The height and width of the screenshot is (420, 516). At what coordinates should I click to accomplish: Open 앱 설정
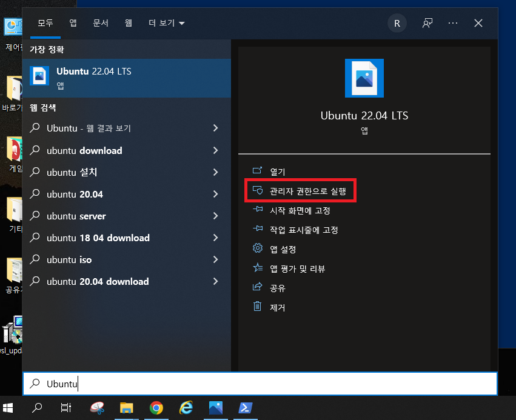coord(283,249)
